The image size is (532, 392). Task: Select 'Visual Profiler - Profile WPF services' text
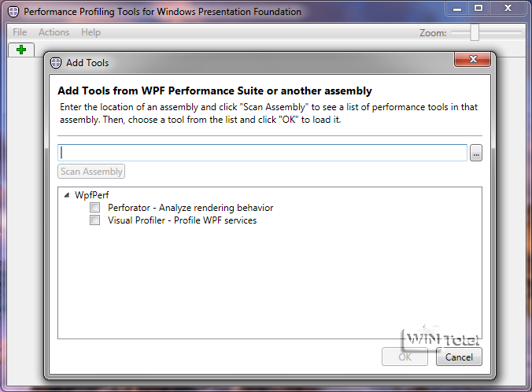click(x=183, y=220)
